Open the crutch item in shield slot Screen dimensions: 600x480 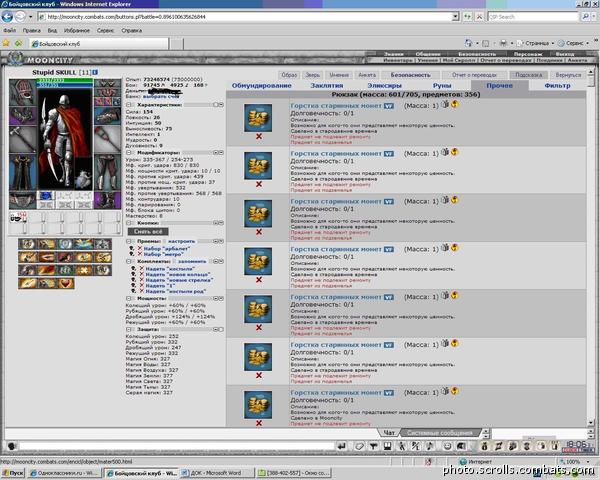click(108, 139)
